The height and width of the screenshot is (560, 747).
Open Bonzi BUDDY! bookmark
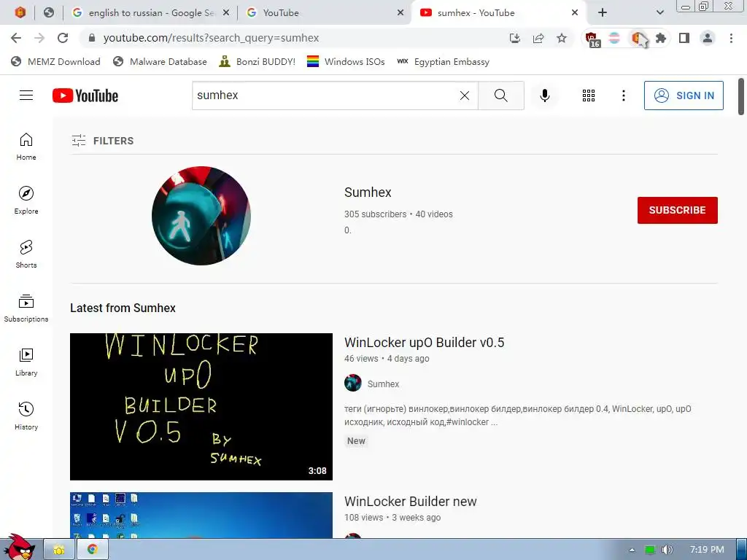258,61
